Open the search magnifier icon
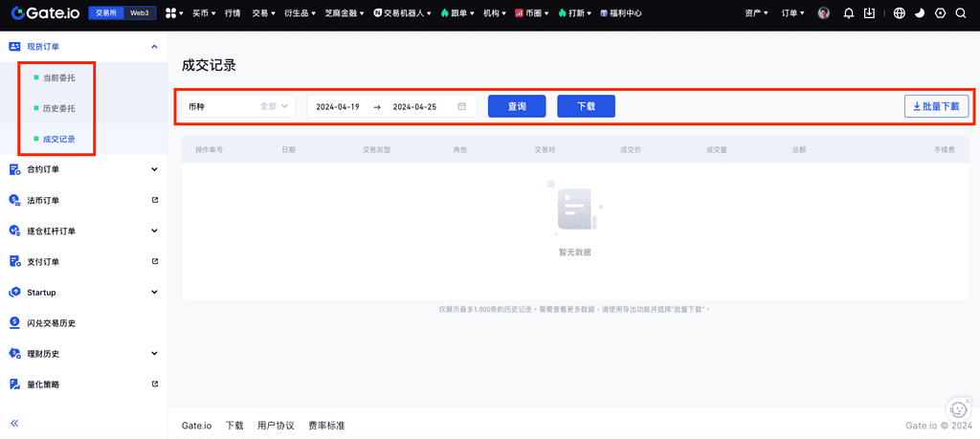This screenshot has width=980, height=439. [x=960, y=13]
